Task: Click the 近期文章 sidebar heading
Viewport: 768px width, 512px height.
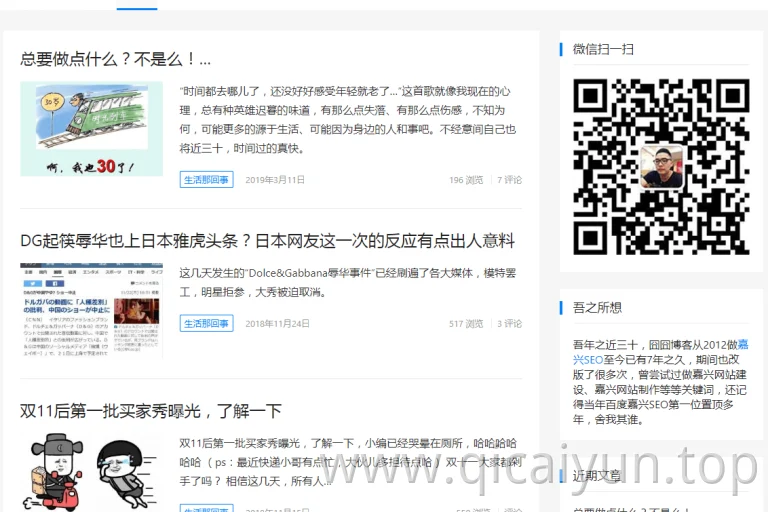Action: (x=597, y=476)
